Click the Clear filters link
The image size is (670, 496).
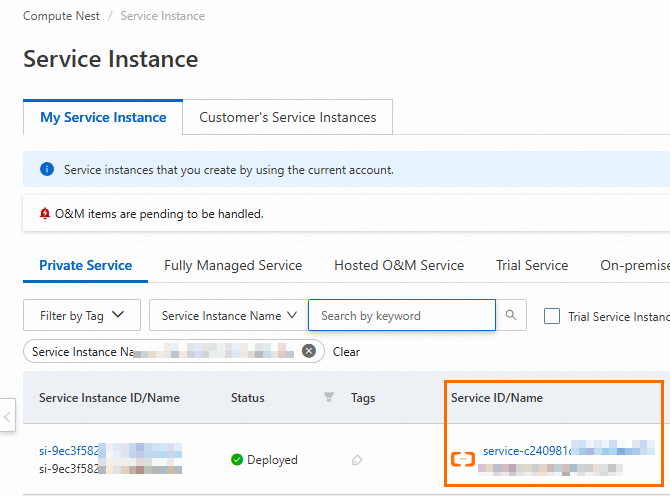[x=346, y=352]
